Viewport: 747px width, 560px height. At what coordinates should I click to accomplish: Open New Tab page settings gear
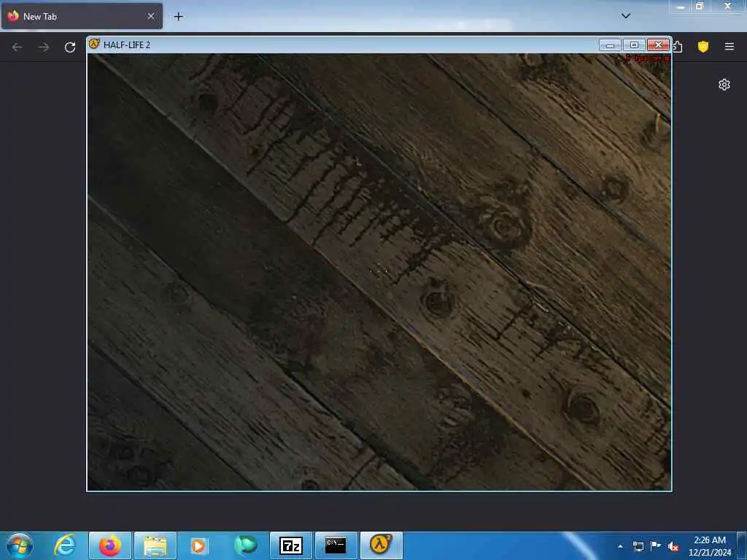[724, 85]
